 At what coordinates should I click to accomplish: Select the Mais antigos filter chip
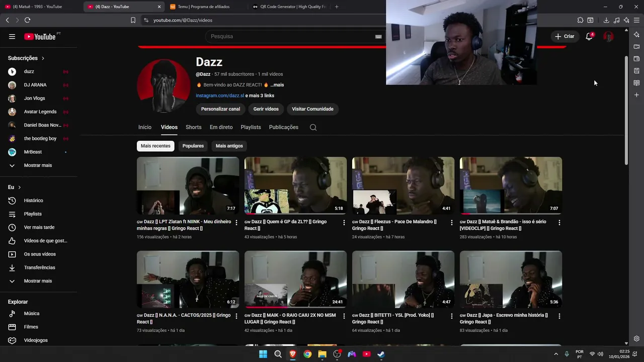point(229,146)
